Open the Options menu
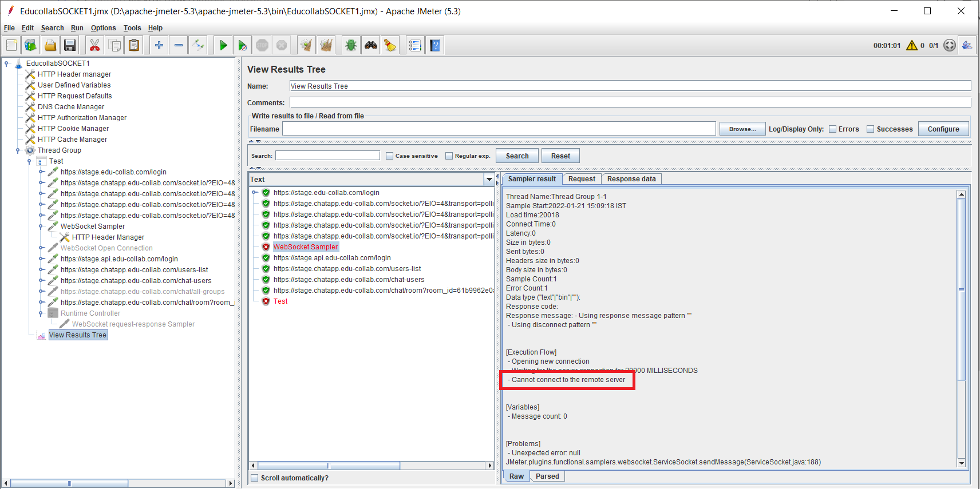The image size is (980, 489). (x=103, y=28)
